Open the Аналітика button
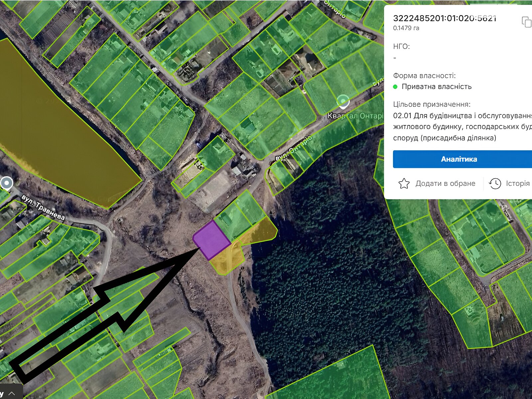The image size is (532, 399). pos(459,159)
